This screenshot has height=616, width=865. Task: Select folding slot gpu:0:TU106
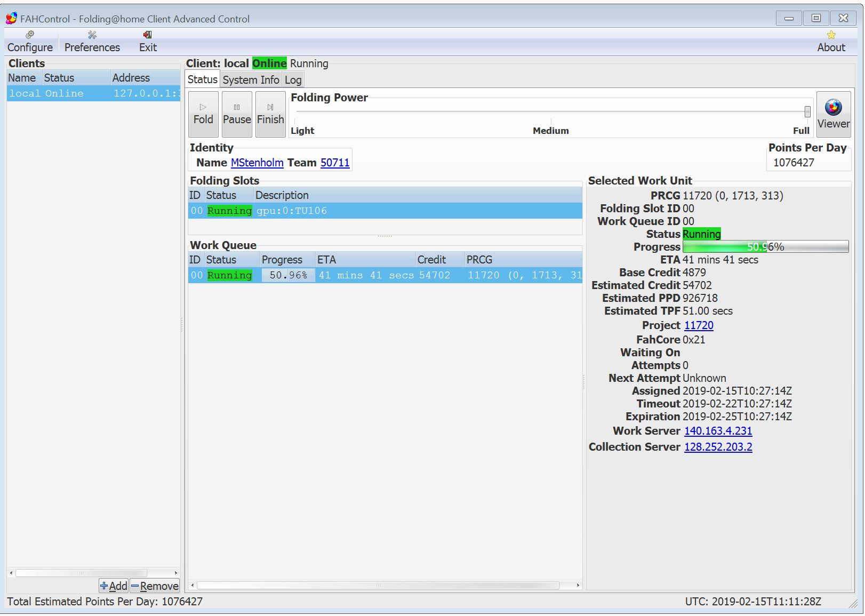tap(385, 211)
